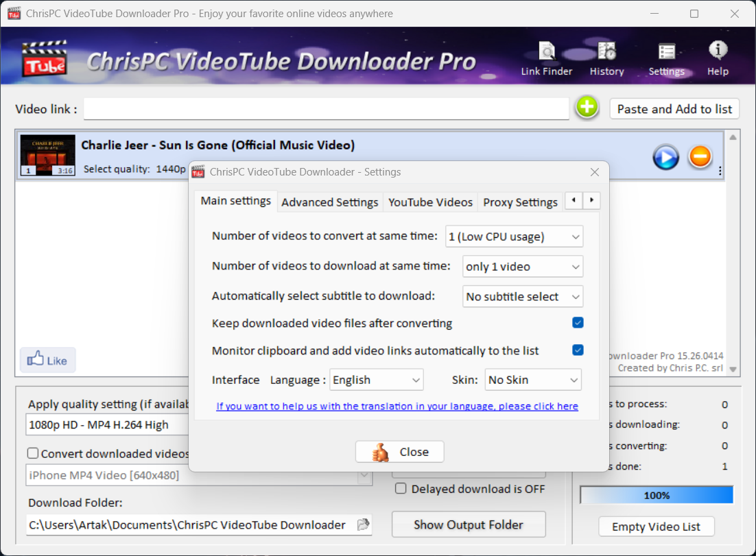Open the videos to convert at same time dropdown
The height and width of the screenshot is (556, 756).
pyautogui.click(x=514, y=237)
